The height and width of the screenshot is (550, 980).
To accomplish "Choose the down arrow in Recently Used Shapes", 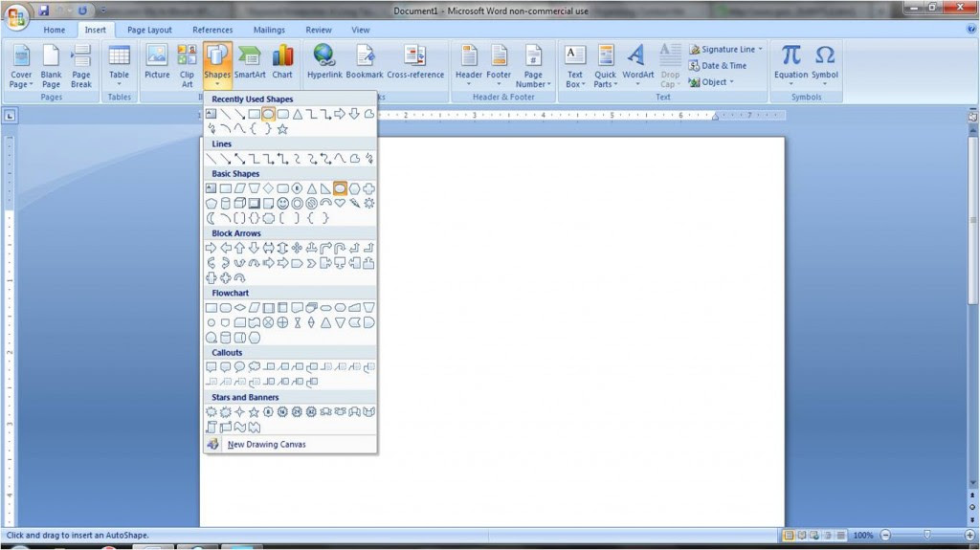I will tap(354, 114).
